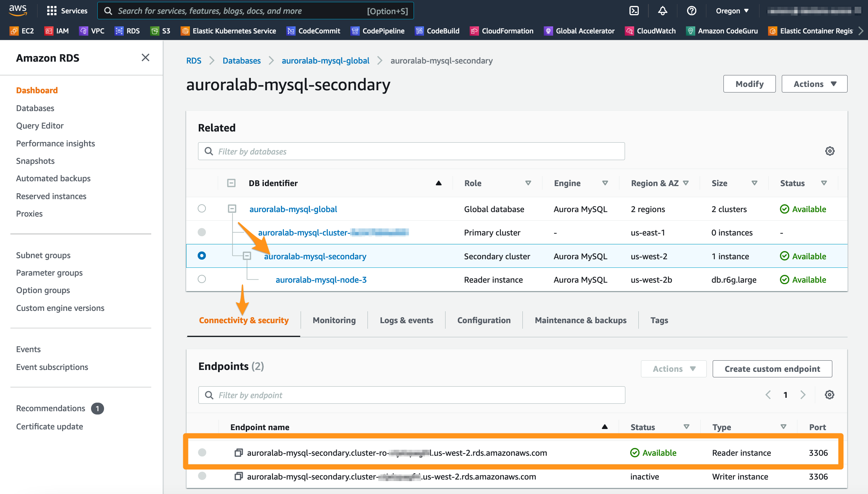Viewport: 868px width, 494px height.
Task: Go to Databases breadcrumb link
Action: (x=242, y=61)
